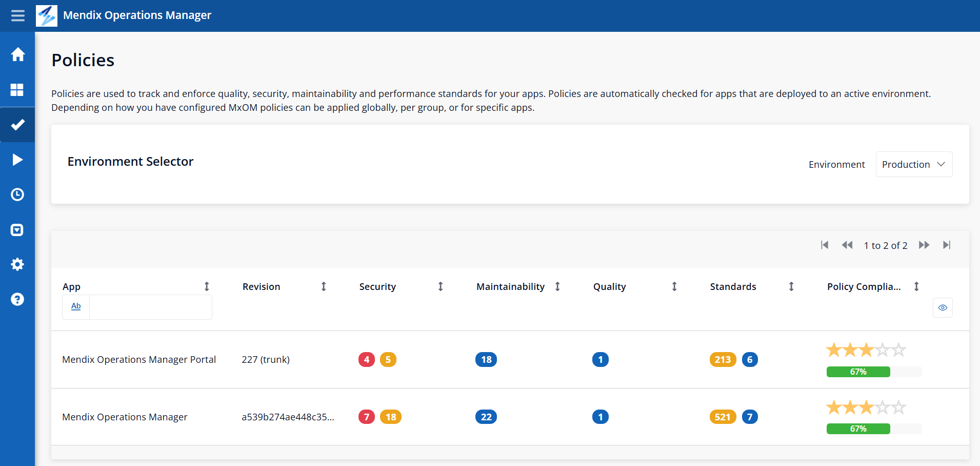Click star rating in Portal row

[866, 350]
